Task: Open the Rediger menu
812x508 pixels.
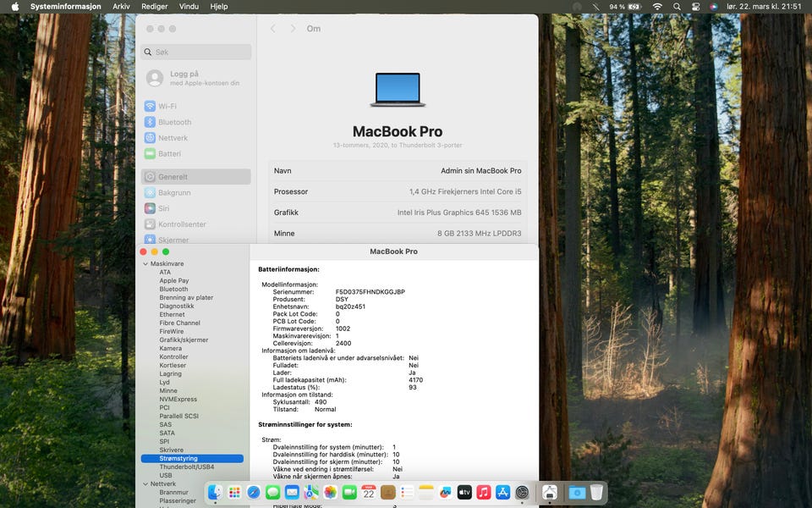Action: point(154,7)
